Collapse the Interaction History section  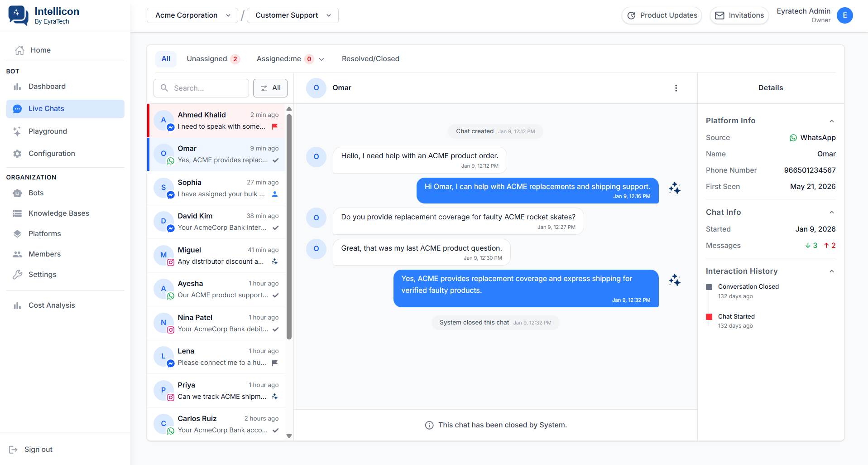[832, 271]
